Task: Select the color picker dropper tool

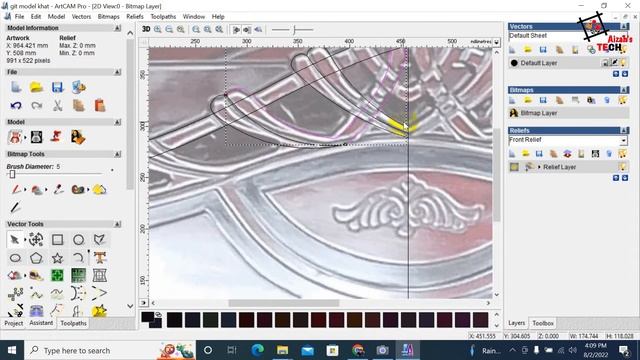Action: (58, 189)
